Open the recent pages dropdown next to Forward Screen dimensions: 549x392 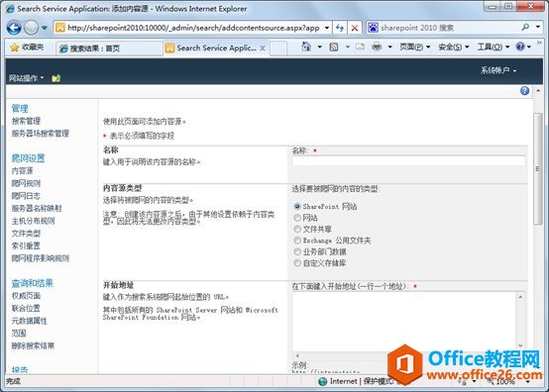pos(45,28)
